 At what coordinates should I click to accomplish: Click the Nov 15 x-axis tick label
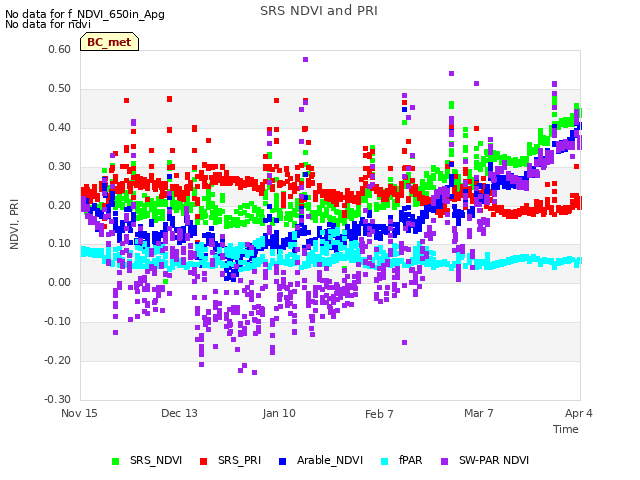pyautogui.click(x=79, y=413)
